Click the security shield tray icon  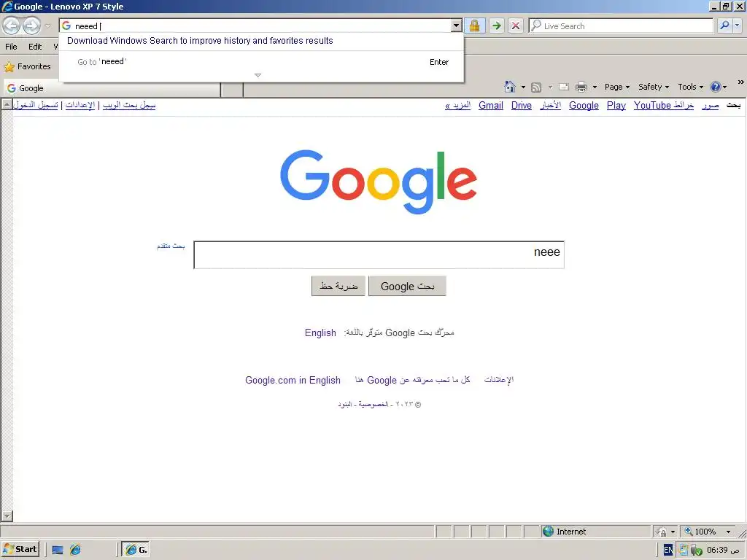[x=696, y=551]
